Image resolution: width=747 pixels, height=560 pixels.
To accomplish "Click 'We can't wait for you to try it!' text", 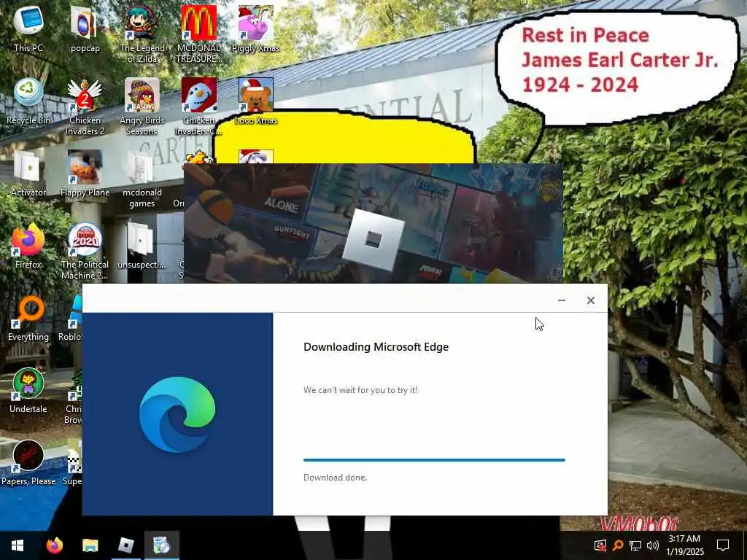I will 360,390.
